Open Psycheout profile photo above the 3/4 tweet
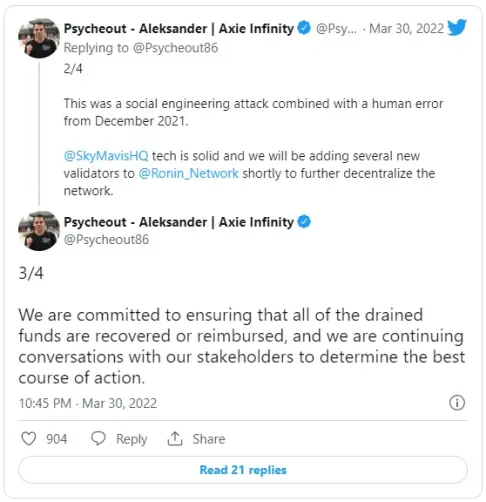The image size is (486, 502). click(39, 231)
